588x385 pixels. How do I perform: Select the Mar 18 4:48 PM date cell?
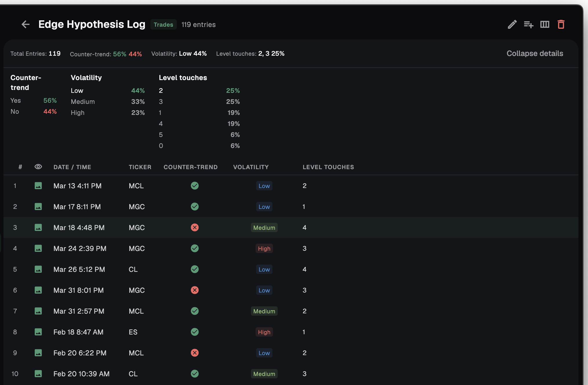click(79, 228)
